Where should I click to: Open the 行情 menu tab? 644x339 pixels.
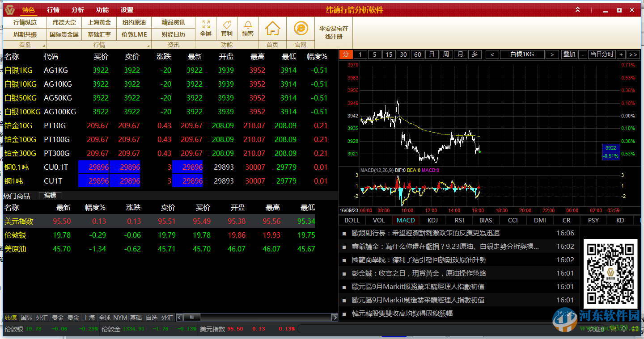(x=53, y=10)
